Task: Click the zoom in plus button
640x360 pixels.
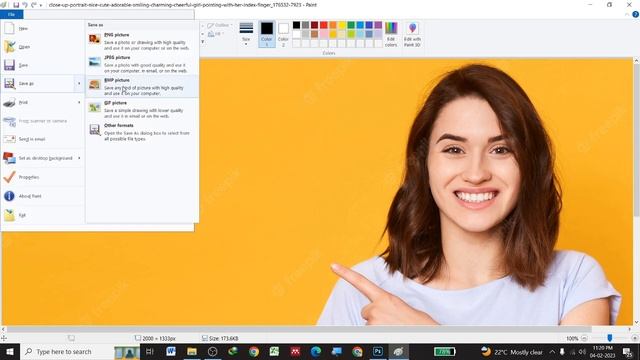Action: coord(635,338)
